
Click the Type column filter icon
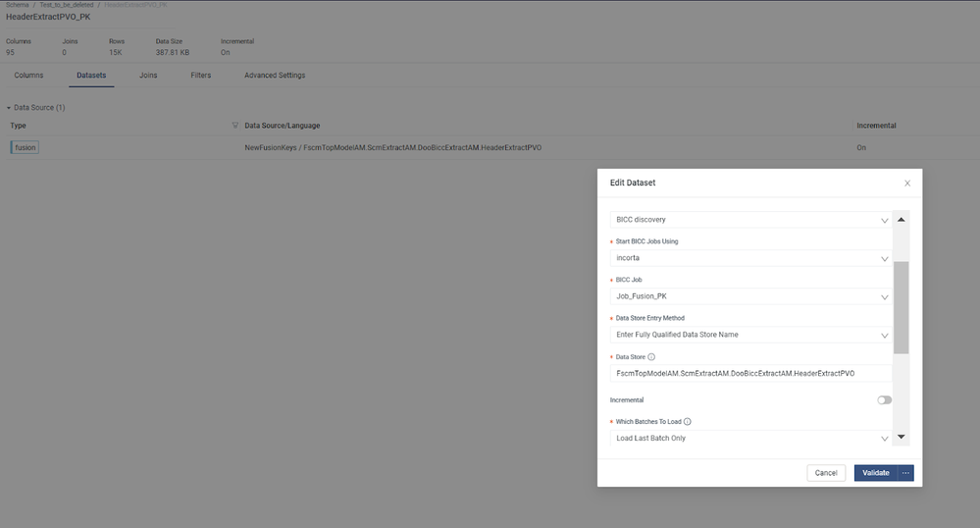(235, 125)
